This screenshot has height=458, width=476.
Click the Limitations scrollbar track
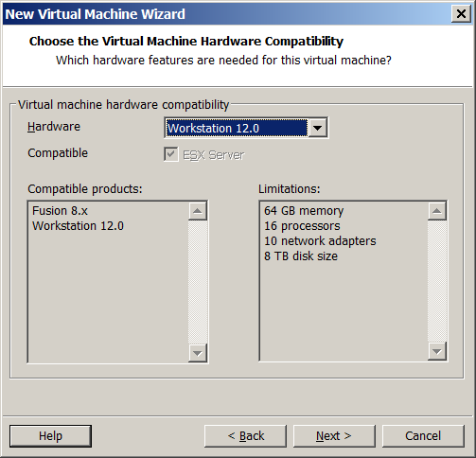(x=437, y=281)
